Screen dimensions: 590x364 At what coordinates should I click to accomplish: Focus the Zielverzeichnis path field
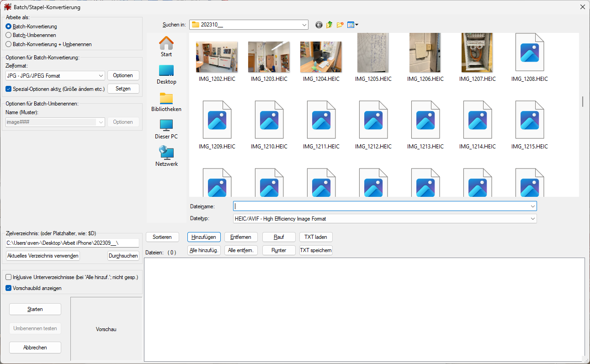coord(72,243)
